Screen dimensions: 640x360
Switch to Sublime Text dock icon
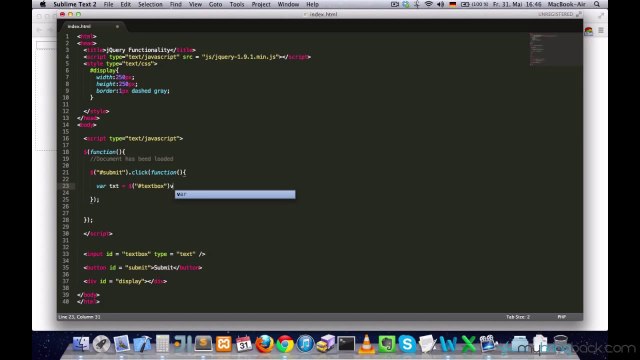[x=203, y=344]
